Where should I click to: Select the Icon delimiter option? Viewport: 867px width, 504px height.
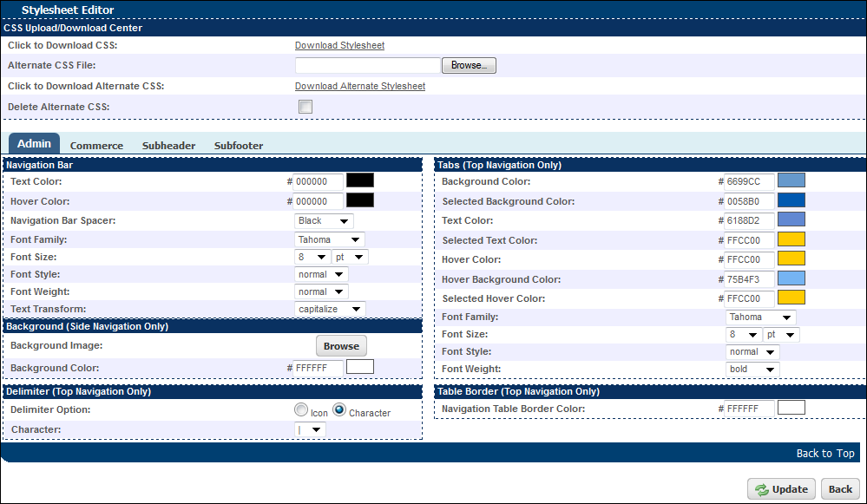click(x=300, y=409)
